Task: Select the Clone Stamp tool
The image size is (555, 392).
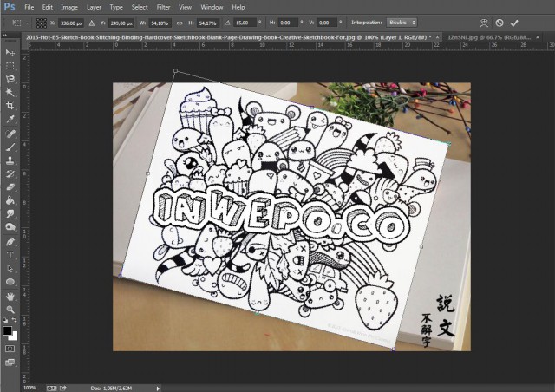Action: (10, 160)
